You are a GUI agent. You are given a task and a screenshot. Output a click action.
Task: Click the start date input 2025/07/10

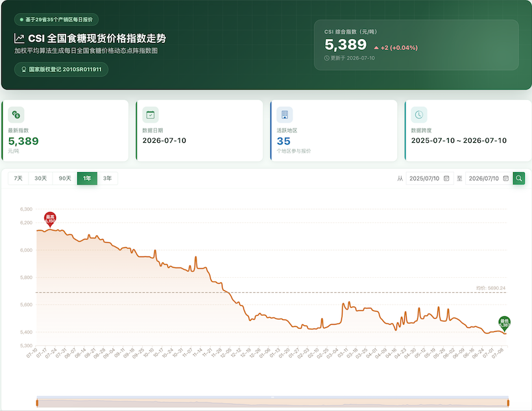[429, 179]
